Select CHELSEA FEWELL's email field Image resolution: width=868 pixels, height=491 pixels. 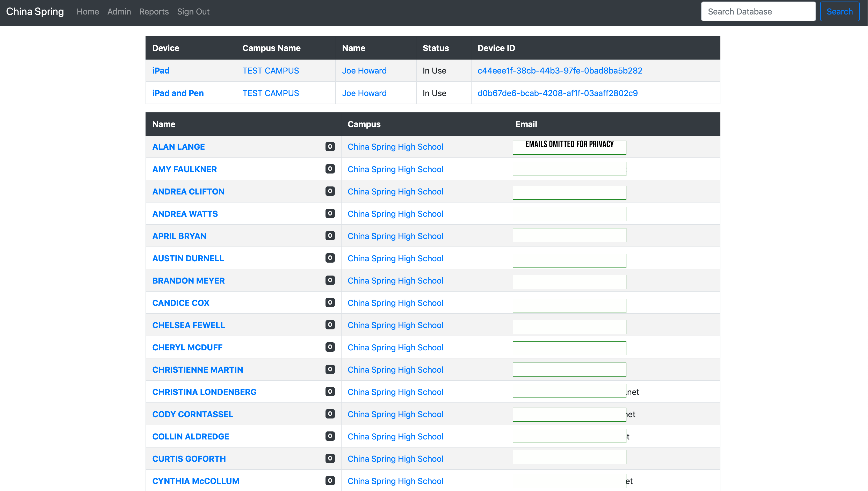pyautogui.click(x=569, y=327)
